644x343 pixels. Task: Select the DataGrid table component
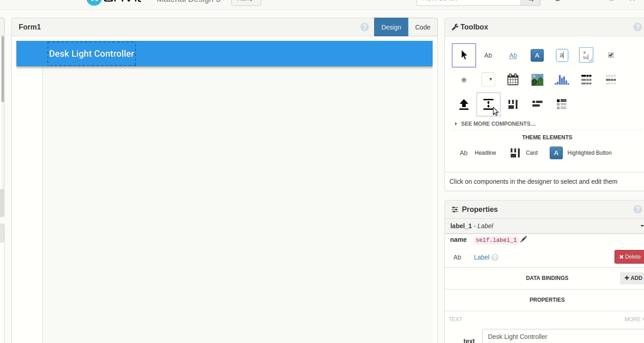(586, 80)
